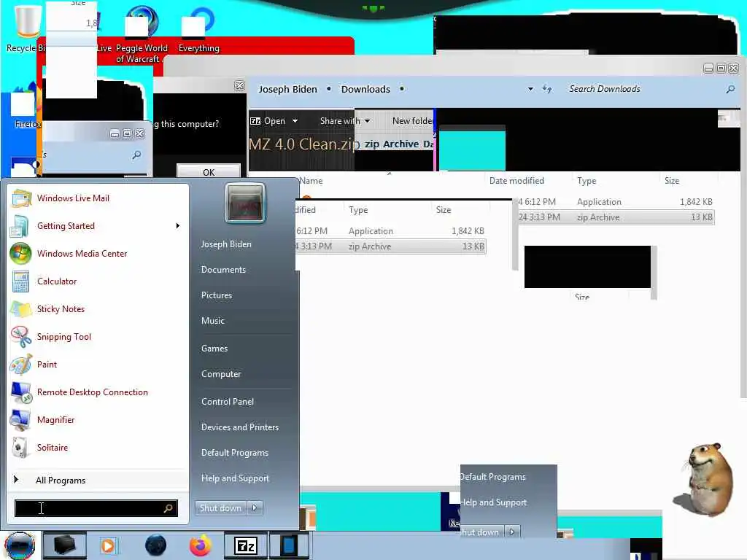Click New folder in Explorer toolbar
Screen dimensions: 747x560
[413, 121]
